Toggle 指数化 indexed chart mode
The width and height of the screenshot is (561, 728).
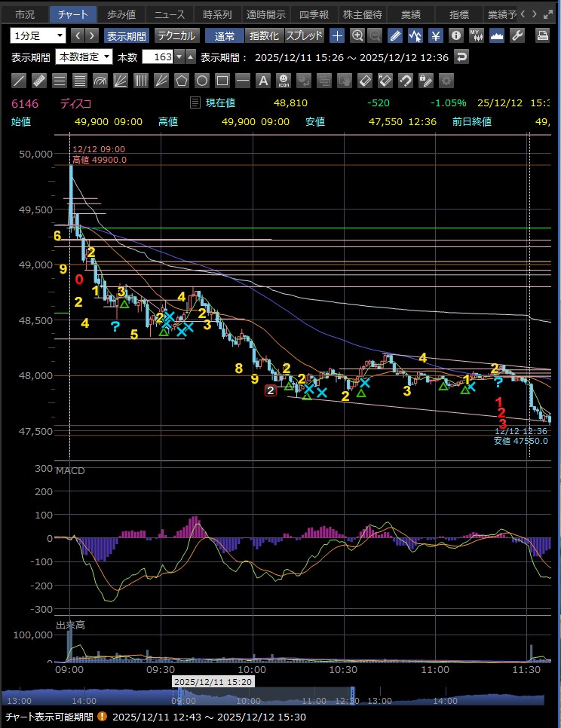(x=264, y=35)
